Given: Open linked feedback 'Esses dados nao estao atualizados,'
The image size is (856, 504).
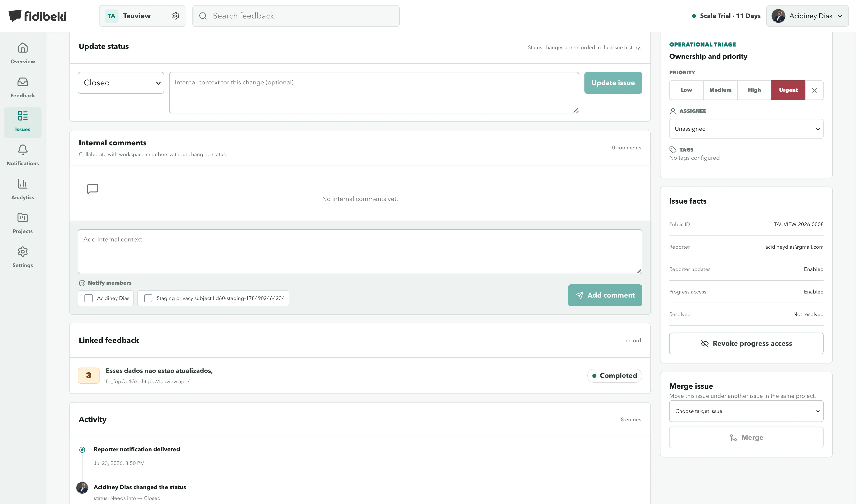Looking at the screenshot, I should [159, 371].
